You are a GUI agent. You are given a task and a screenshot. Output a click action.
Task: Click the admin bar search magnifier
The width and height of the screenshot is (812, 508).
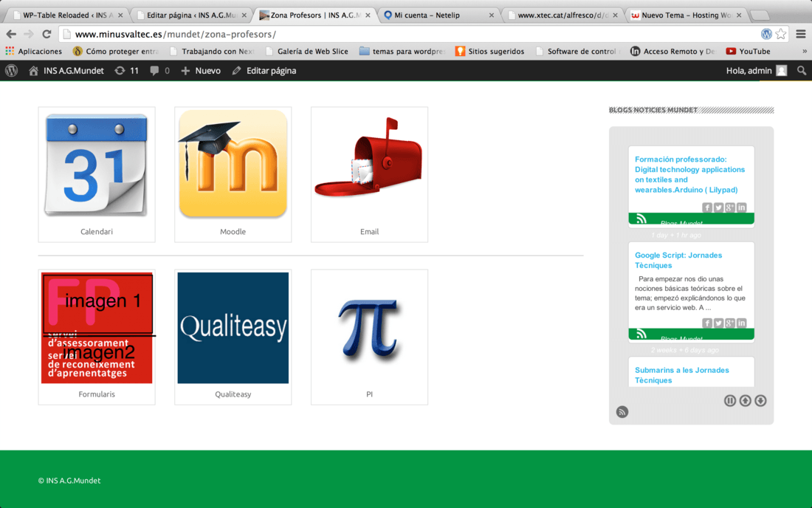point(801,70)
